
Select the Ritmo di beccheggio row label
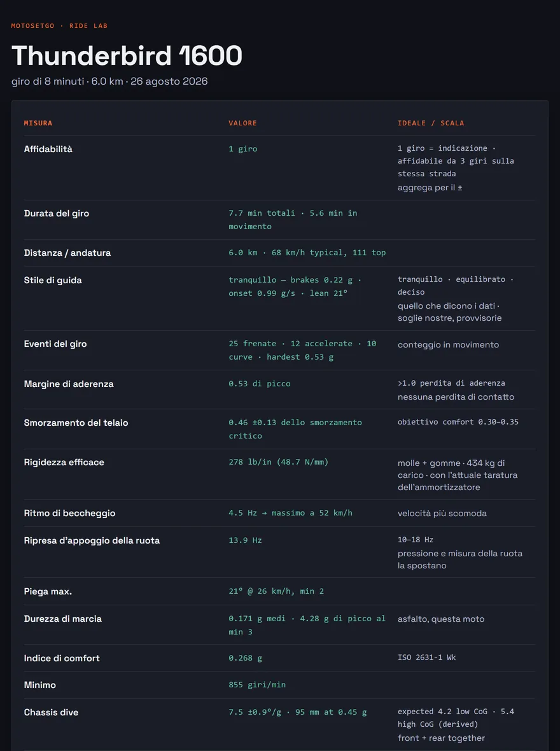click(69, 513)
